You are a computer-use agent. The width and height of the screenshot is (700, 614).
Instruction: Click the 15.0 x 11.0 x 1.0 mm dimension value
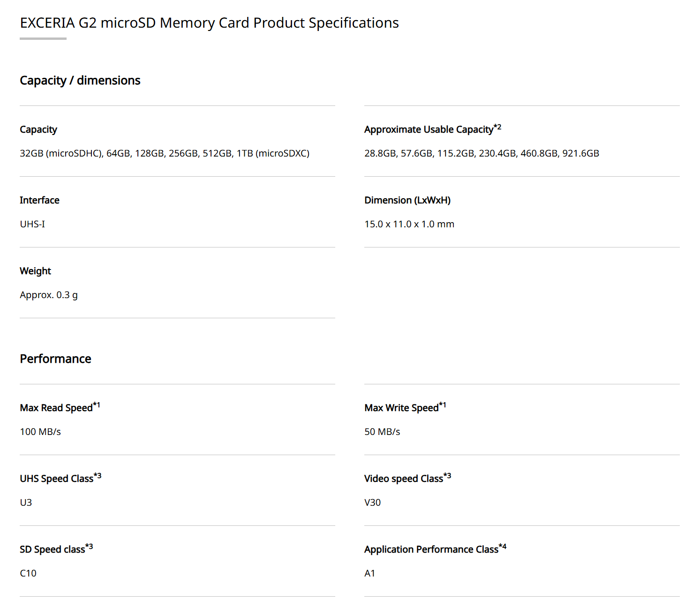pos(409,224)
